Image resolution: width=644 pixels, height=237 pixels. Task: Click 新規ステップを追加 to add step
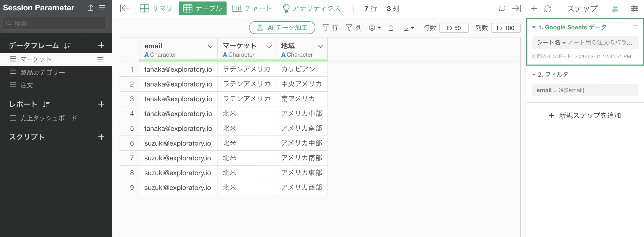[x=585, y=115]
